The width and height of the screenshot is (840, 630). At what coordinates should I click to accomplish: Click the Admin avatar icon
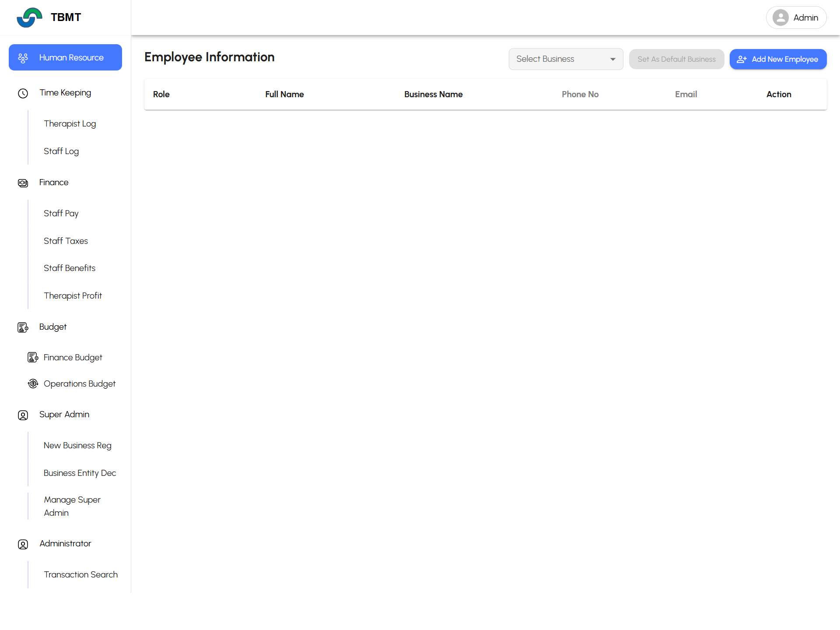(780, 18)
